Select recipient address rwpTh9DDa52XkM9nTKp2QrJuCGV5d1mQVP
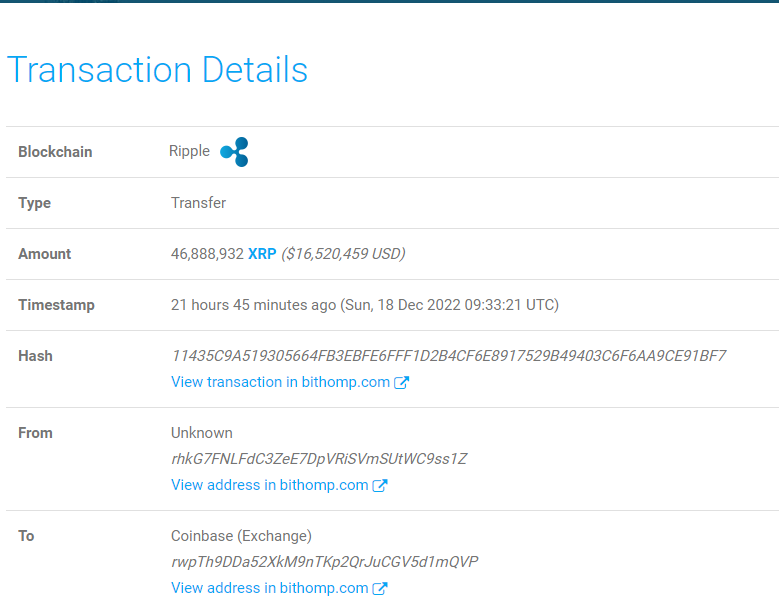 coord(324,562)
